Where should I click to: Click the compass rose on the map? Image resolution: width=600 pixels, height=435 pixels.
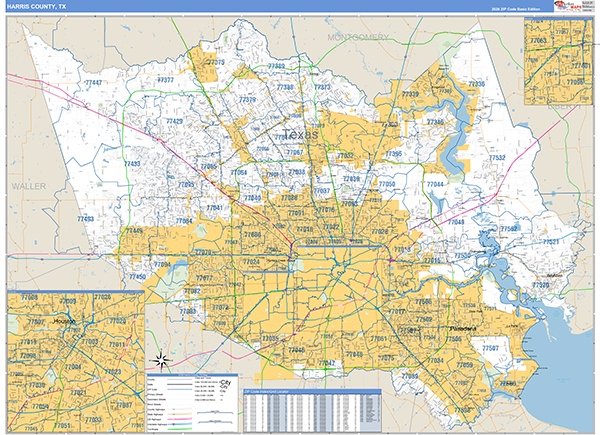[161, 360]
